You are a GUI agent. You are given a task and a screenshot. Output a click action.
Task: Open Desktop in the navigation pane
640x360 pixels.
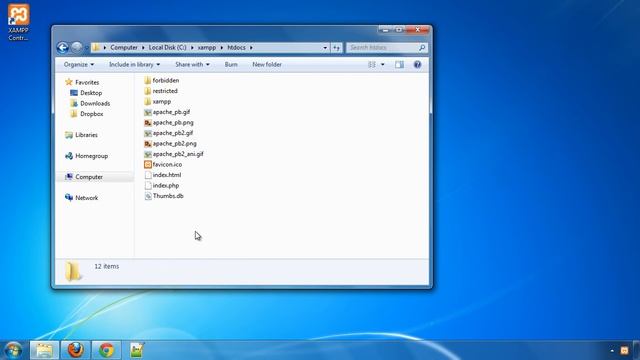pos(91,93)
